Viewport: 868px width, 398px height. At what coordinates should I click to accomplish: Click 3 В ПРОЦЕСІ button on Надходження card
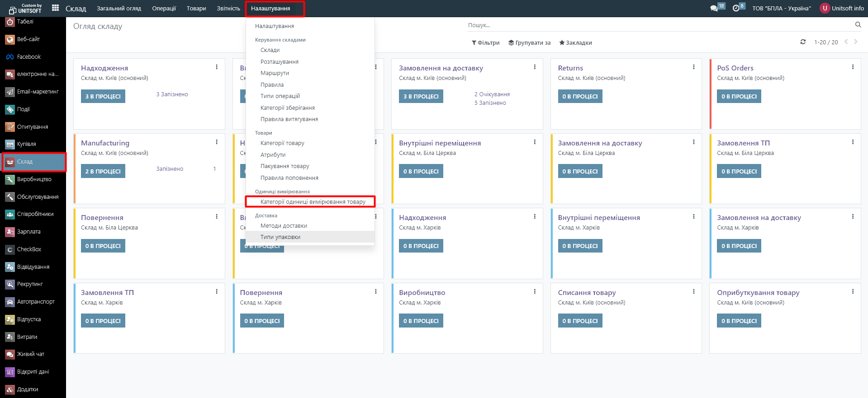103,96
